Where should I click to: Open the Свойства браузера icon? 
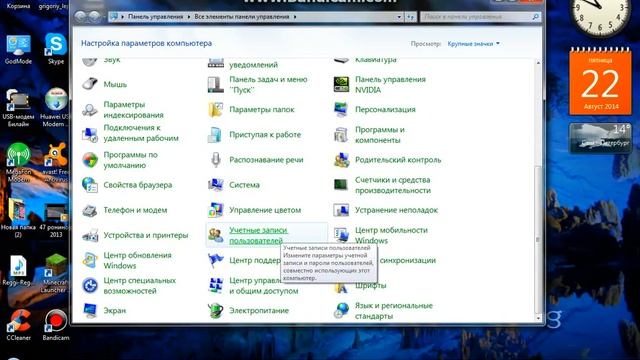[90, 185]
